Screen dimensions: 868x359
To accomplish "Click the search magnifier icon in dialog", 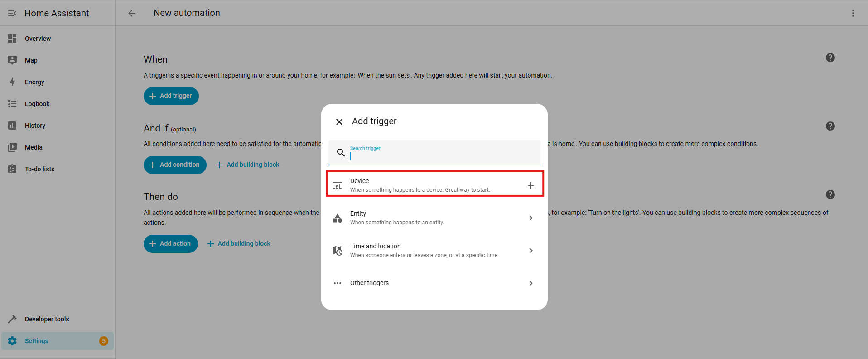I will 341,153.
